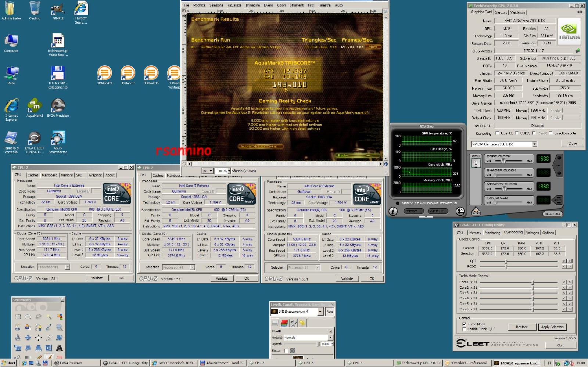
Task: Uncheck Turbo Mode in E-LEET
Action: (464, 324)
